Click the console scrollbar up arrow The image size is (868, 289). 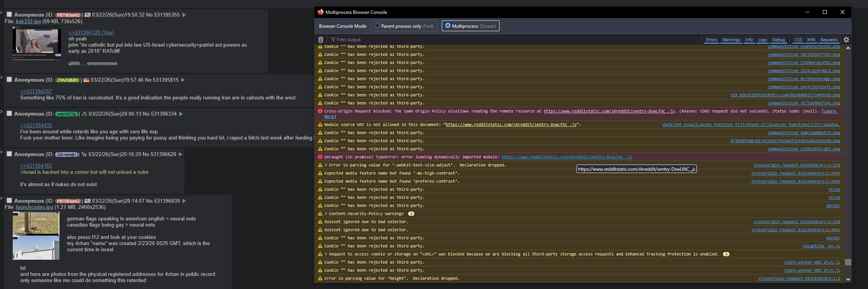pyautogui.click(x=848, y=48)
